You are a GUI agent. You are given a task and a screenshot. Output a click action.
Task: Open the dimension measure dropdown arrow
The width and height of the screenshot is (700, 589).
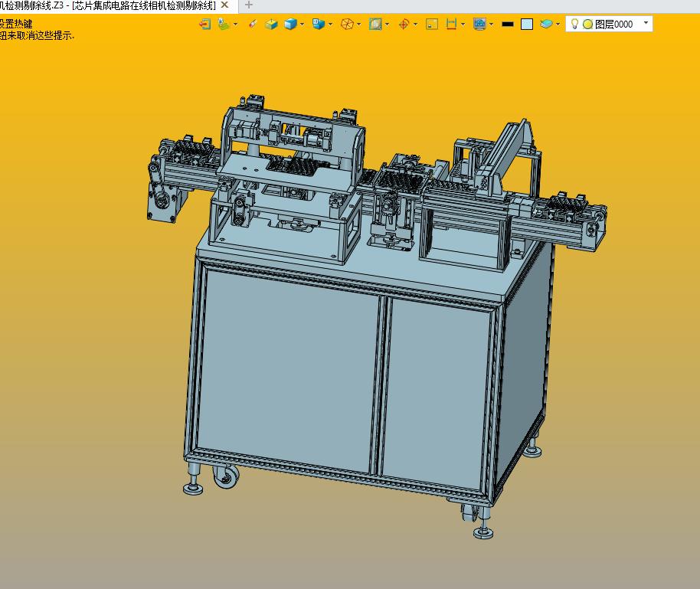pyautogui.click(x=463, y=24)
